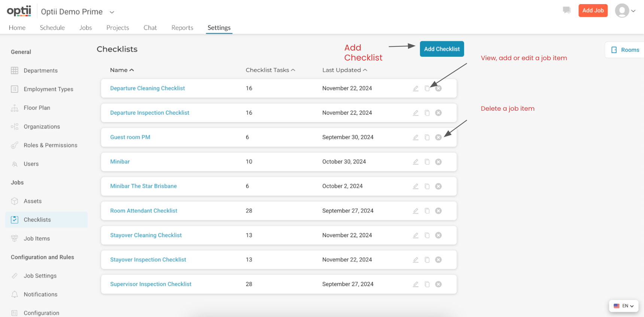Delete the Supervisor Inspection Checklist
Image resolution: width=644 pixels, height=317 pixels.
point(438,284)
